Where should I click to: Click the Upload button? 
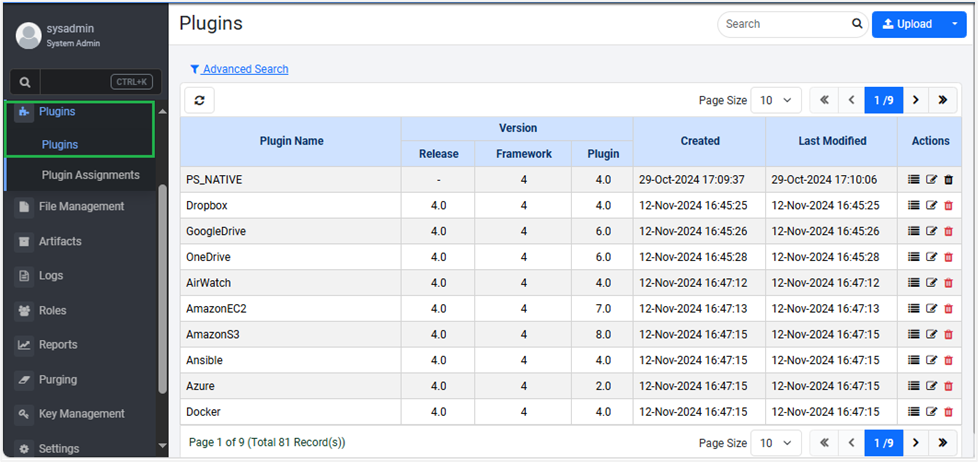(908, 24)
